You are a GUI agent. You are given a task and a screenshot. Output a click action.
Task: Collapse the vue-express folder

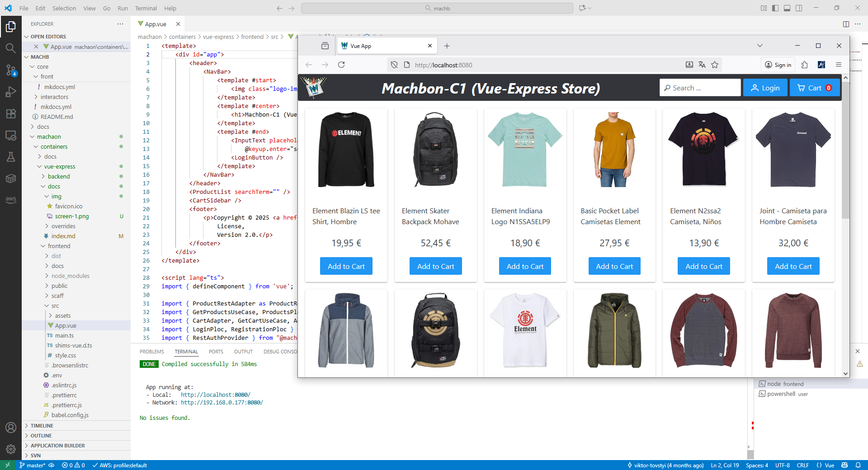pos(59,166)
